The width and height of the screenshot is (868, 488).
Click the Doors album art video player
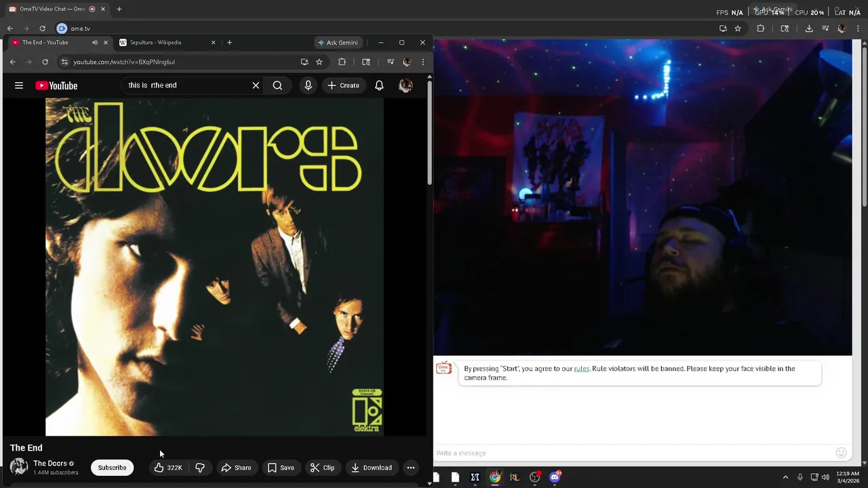(x=214, y=267)
